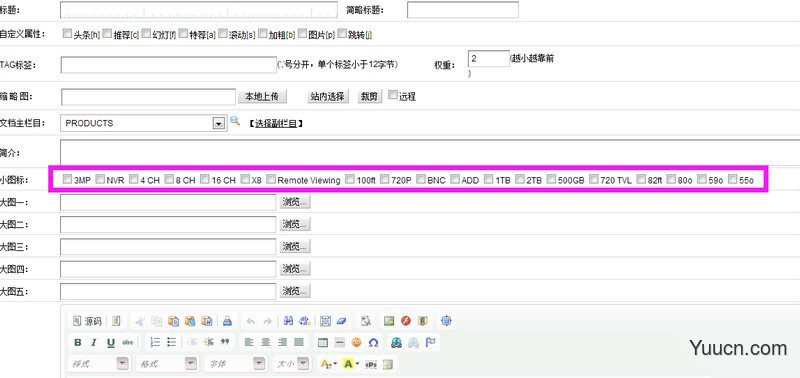Insert a smiley emoticon
Screen dimensions: 800x378
[x=356, y=342]
